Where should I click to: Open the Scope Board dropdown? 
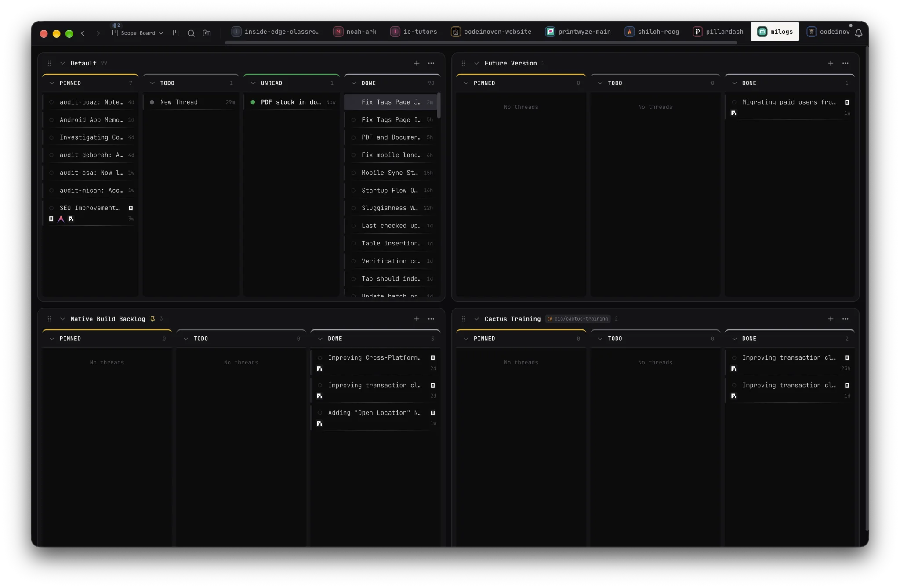138,33
